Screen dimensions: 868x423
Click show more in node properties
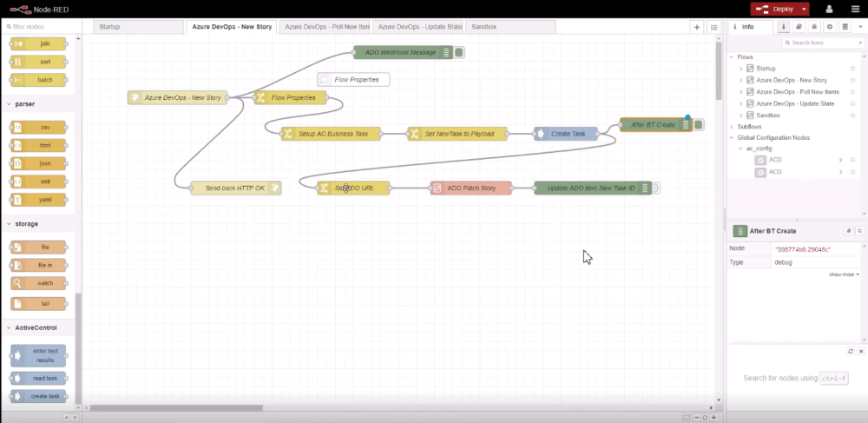click(845, 274)
